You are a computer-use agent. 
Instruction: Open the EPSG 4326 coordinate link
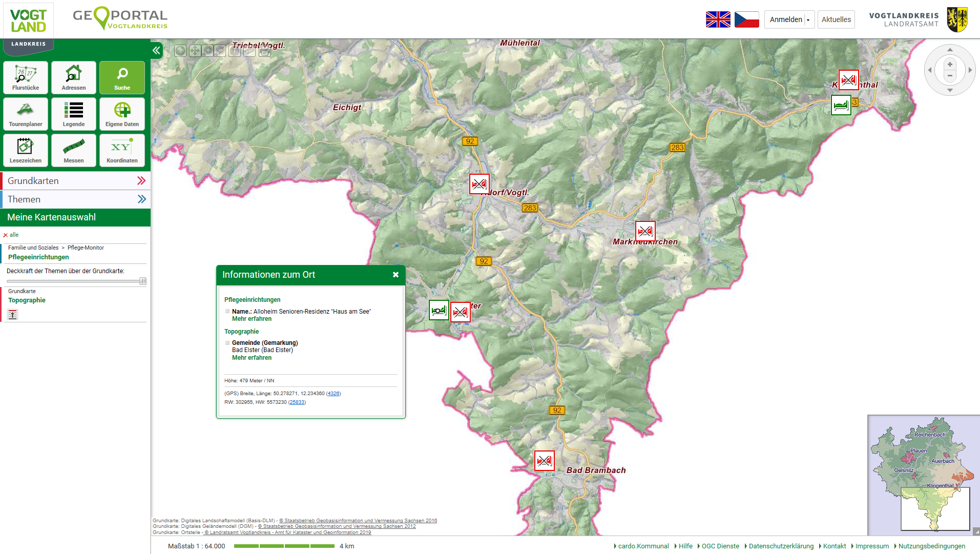(333, 394)
